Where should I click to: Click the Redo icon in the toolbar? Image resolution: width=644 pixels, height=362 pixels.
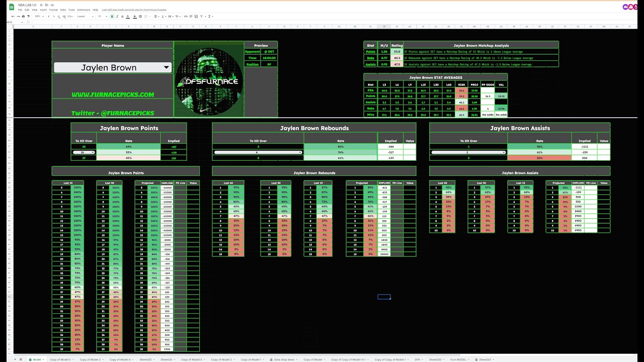tap(18, 16)
